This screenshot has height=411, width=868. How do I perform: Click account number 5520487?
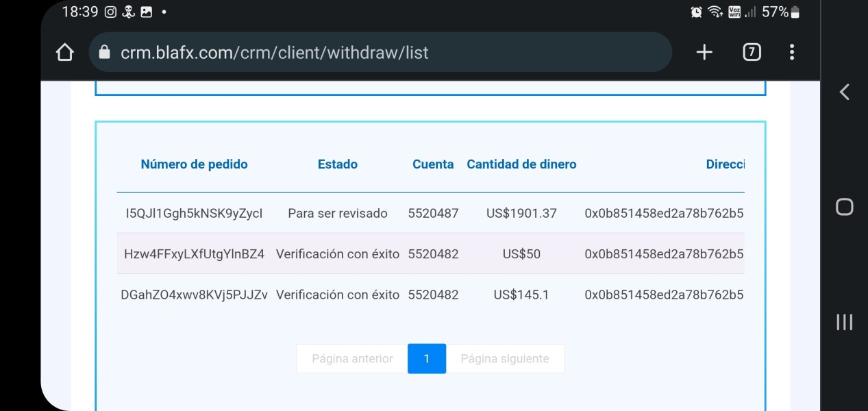[433, 213]
